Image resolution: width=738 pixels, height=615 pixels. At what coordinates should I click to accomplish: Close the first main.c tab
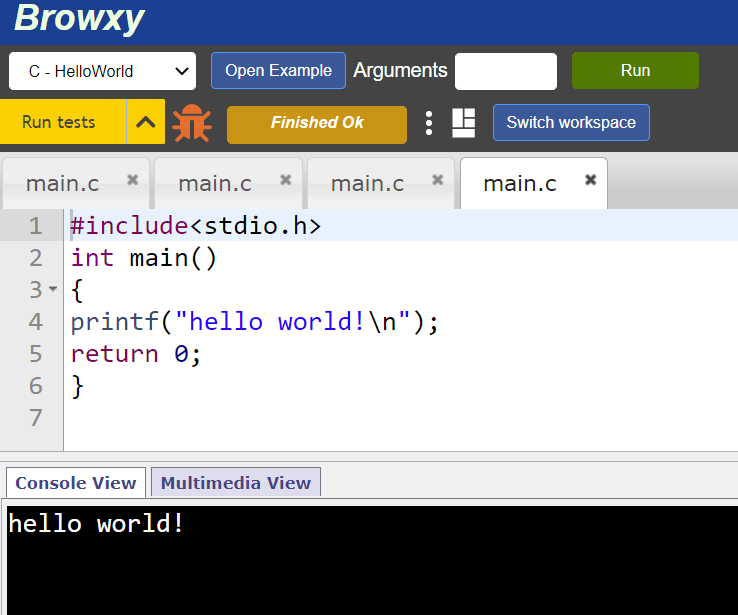132,180
